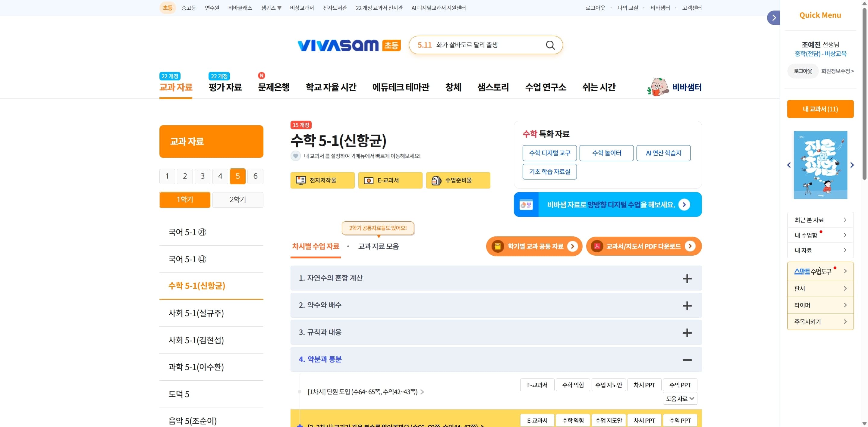Open the E-교과서 yellow button
The height and width of the screenshot is (427, 868).
(x=390, y=180)
